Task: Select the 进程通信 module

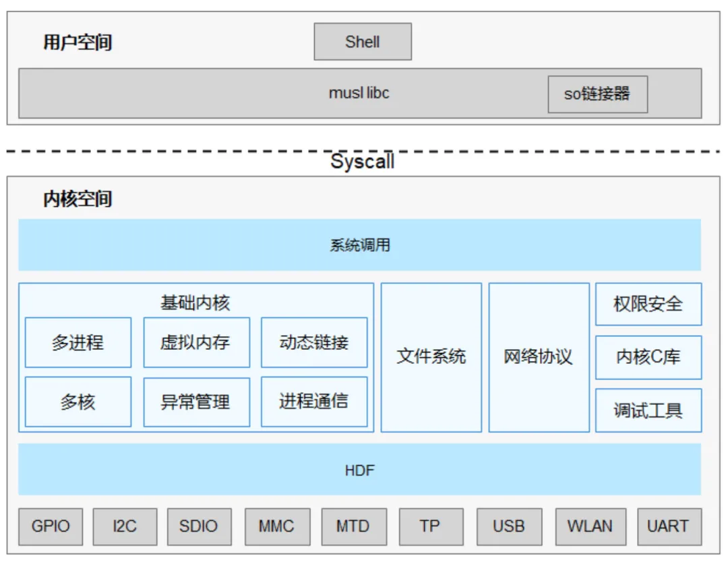Action: 313,402
